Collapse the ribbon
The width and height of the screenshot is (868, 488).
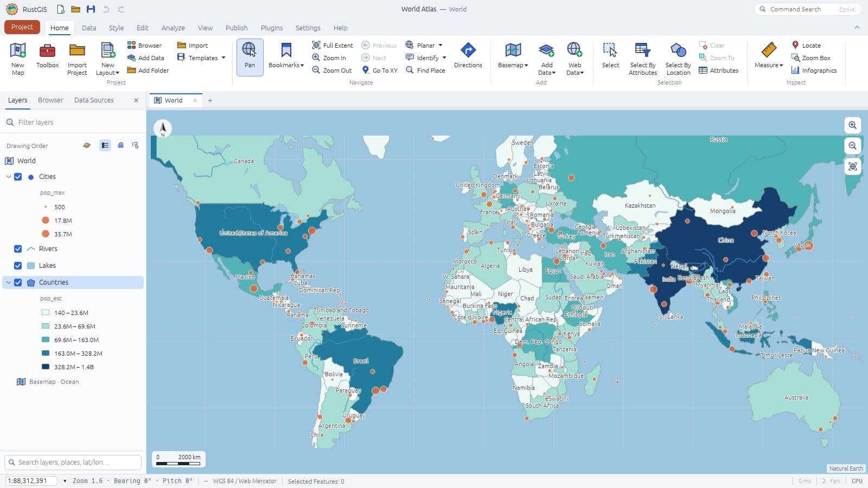(857, 28)
